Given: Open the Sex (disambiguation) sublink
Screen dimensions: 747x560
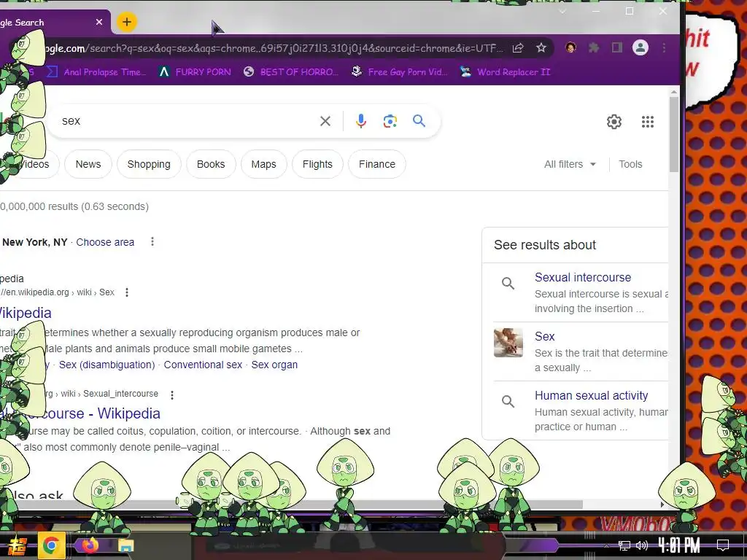Looking at the screenshot, I should point(107,365).
